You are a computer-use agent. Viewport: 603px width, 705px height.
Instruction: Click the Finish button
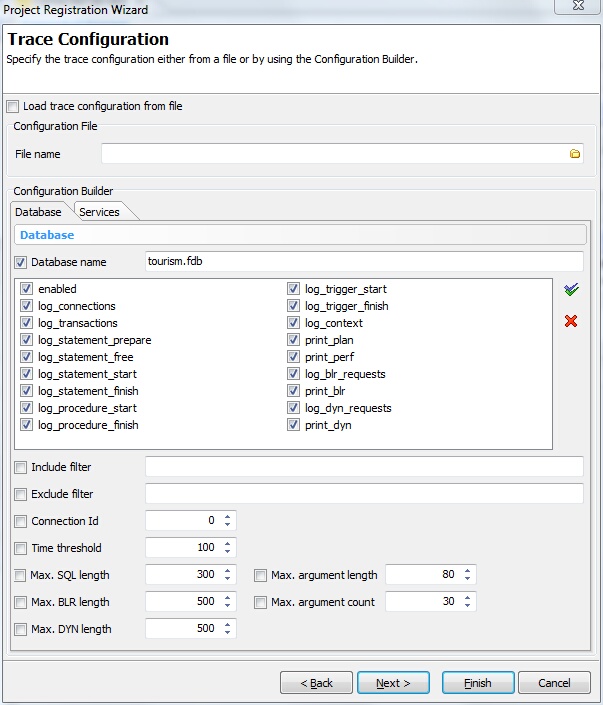click(x=478, y=683)
